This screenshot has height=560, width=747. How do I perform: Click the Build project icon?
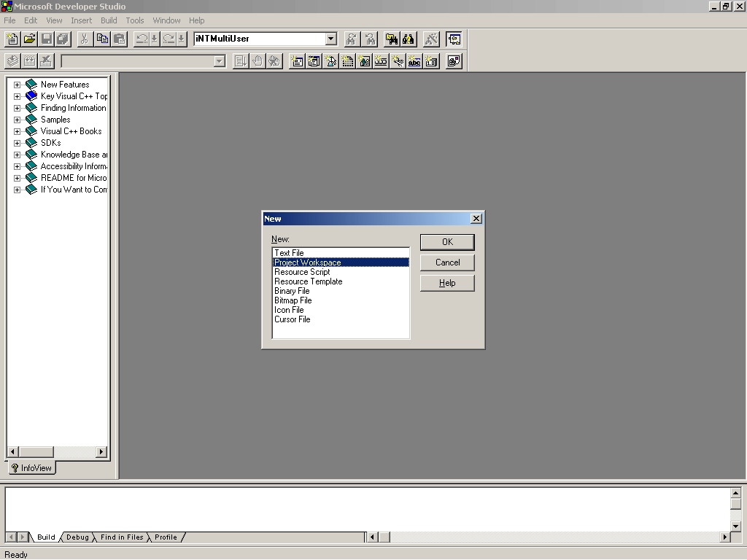(x=29, y=61)
